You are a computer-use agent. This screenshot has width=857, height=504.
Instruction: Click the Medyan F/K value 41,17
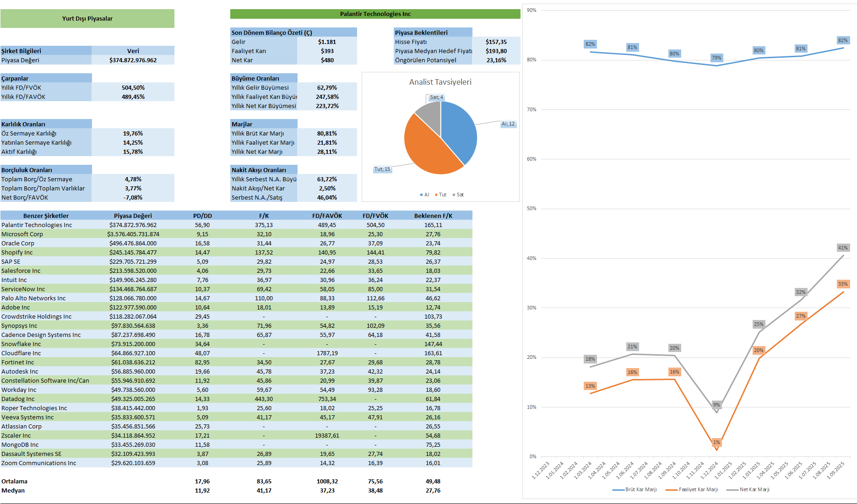tap(264, 490)
